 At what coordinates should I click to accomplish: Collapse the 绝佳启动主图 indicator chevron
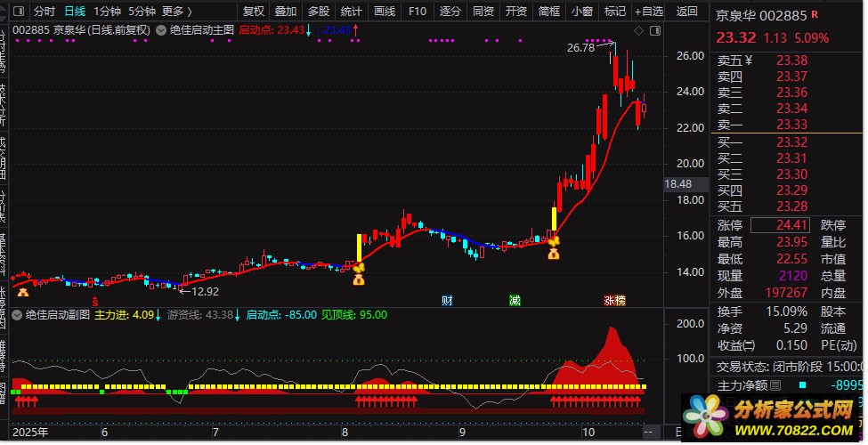point(161,30)
